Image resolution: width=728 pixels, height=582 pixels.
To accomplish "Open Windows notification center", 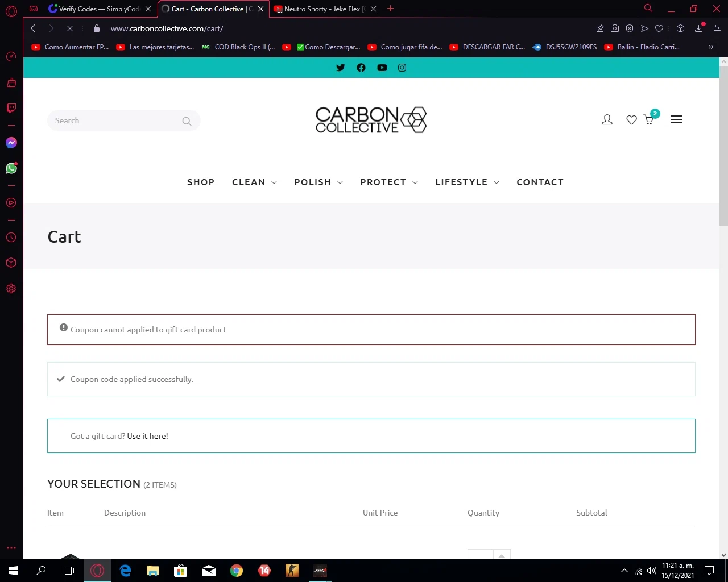I will tap(709, 571).
